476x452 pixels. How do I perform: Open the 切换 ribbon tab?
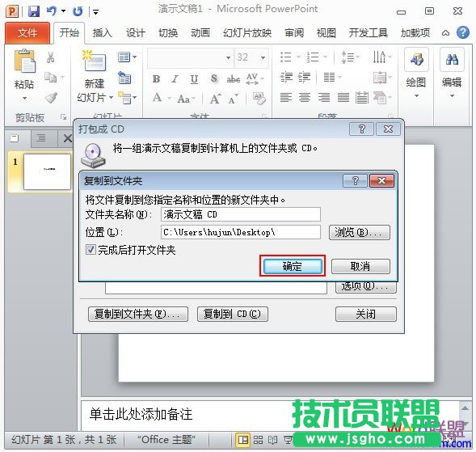click(168, 32)
